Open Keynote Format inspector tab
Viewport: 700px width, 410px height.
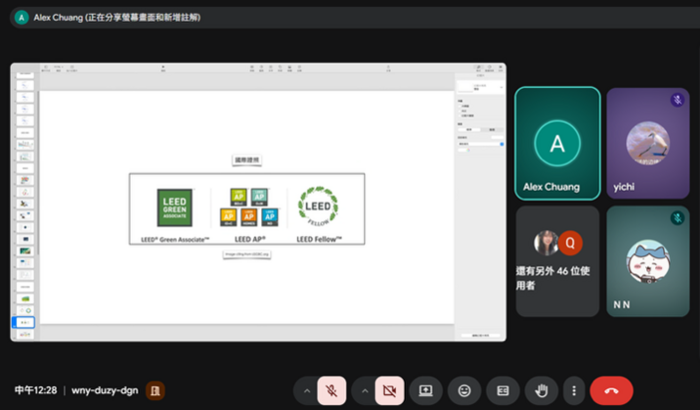point(478,68)
